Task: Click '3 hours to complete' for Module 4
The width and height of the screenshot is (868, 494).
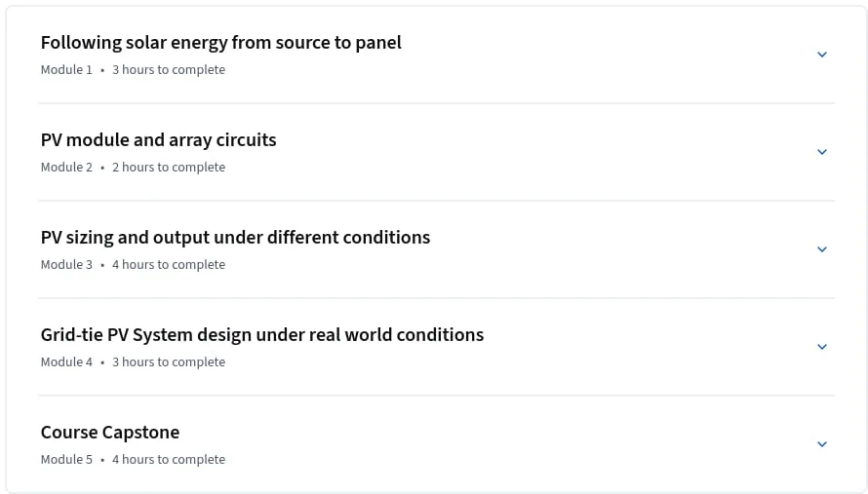Action: pos(169,361)
